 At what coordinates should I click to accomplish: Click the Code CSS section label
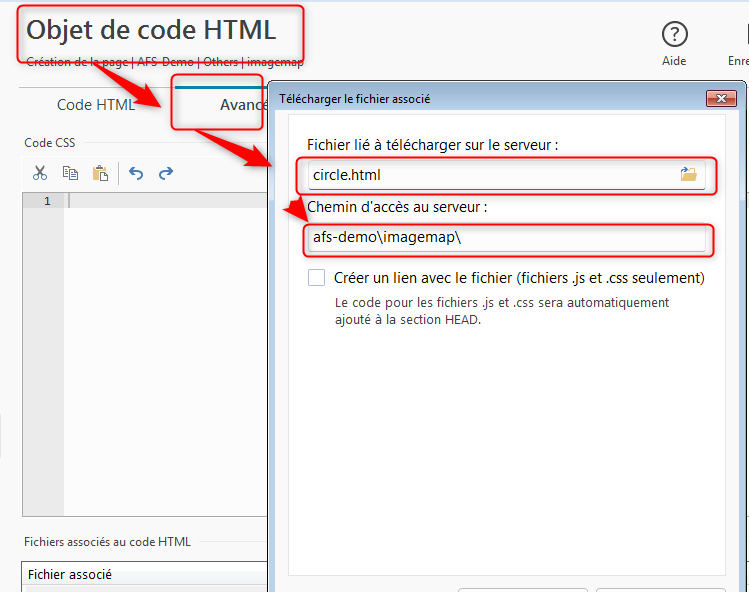(50, 143)
